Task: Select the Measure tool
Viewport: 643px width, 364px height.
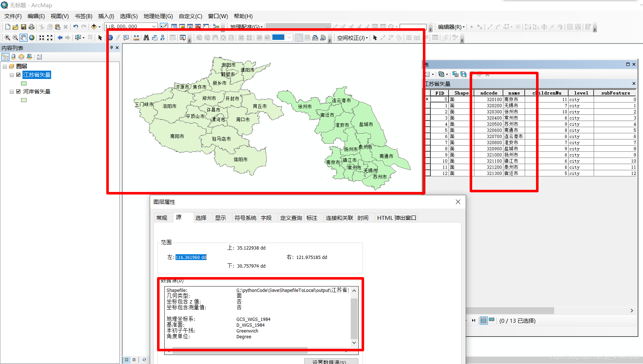Action: pyautogui.click(x=136, y=38)
